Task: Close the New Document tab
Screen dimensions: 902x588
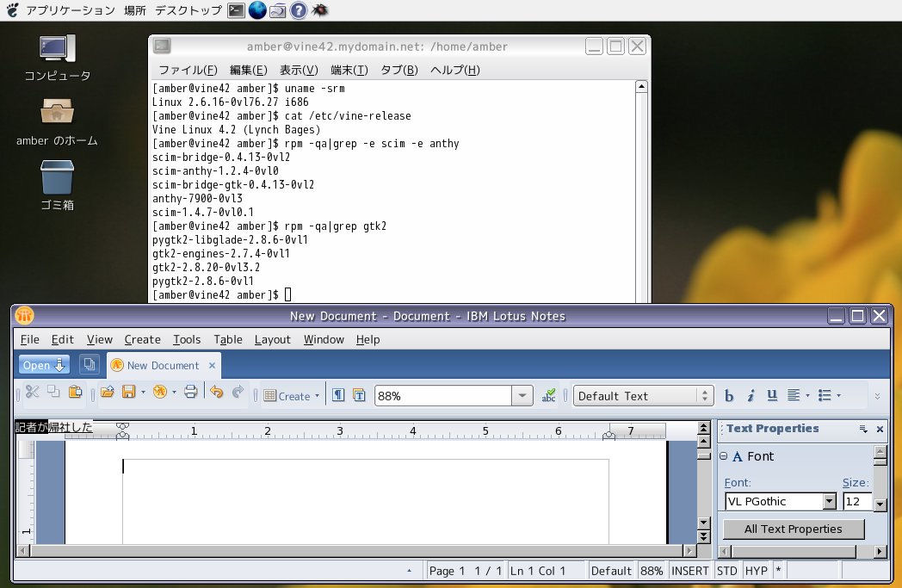Action: tap(213, 365)
